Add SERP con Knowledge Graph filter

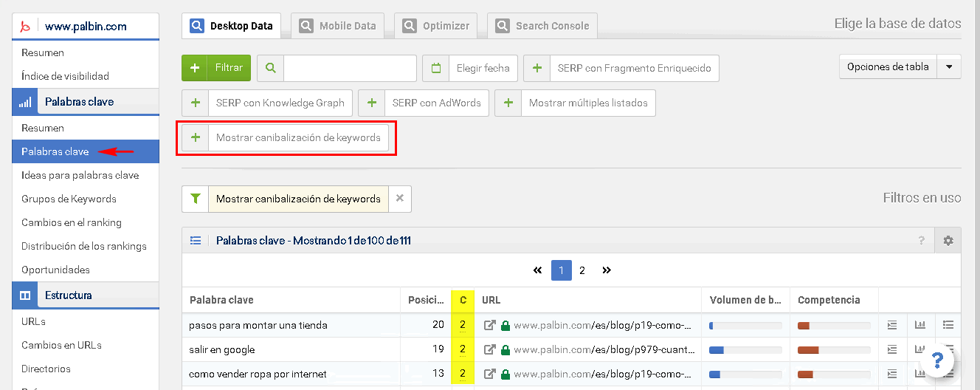click(267, 103)
